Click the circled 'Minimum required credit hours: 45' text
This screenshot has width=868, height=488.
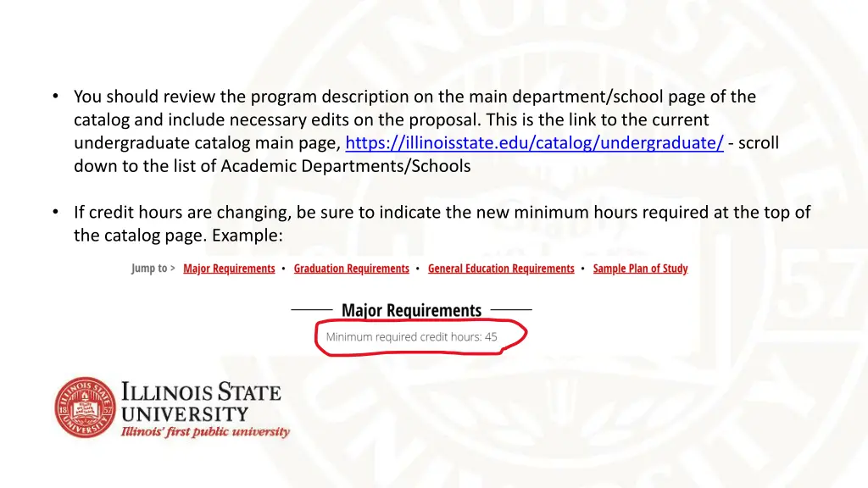[x=412, y=336]
